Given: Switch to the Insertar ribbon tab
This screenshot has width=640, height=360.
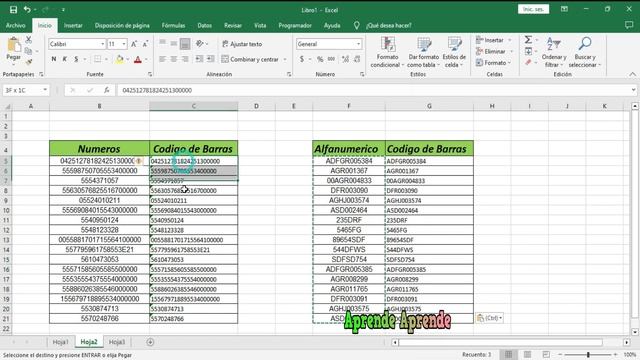Looking at the screenshot, I should tap(73, 25).
